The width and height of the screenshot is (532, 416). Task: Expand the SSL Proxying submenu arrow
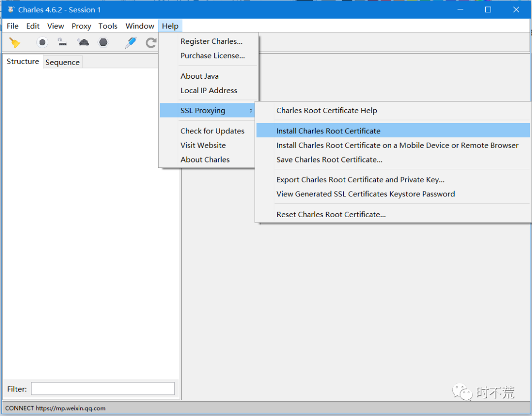tap(251, 111)
